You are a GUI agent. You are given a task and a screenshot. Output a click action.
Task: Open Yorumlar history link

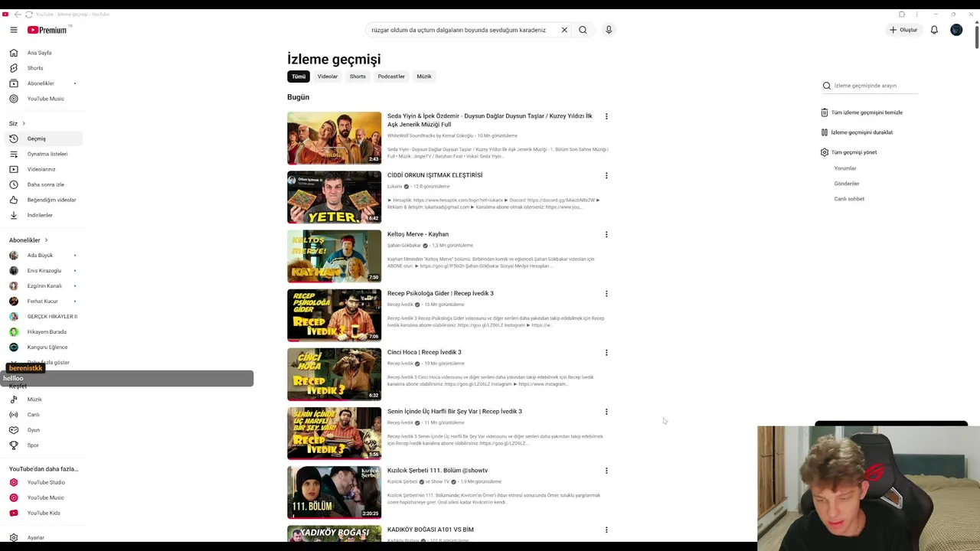click(x=845, y=168)
